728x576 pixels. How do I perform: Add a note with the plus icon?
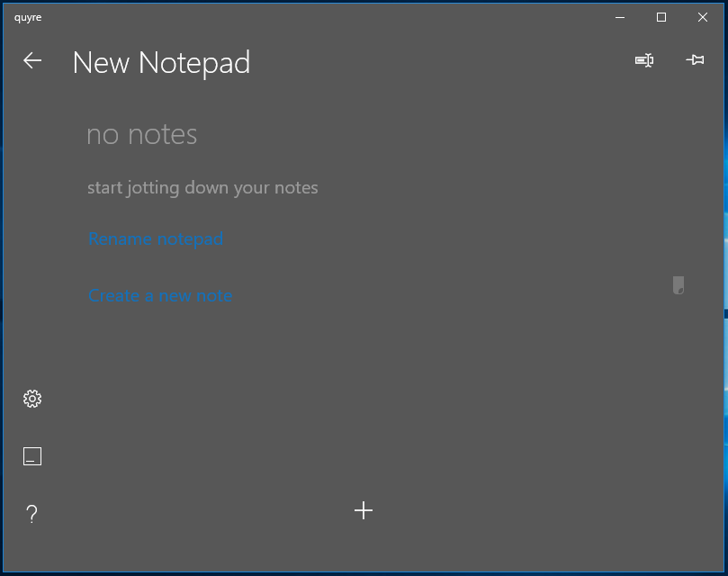(364, 510)
